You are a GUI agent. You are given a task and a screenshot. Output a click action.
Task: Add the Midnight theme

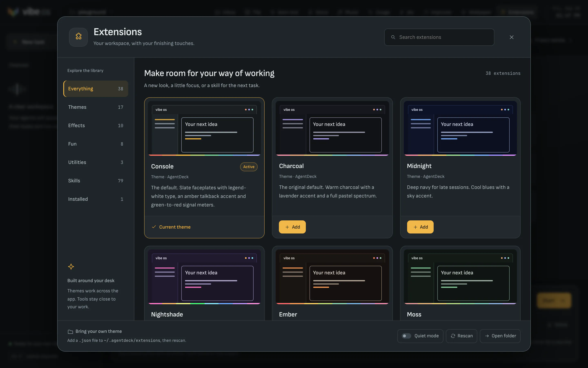pos(420,227)
